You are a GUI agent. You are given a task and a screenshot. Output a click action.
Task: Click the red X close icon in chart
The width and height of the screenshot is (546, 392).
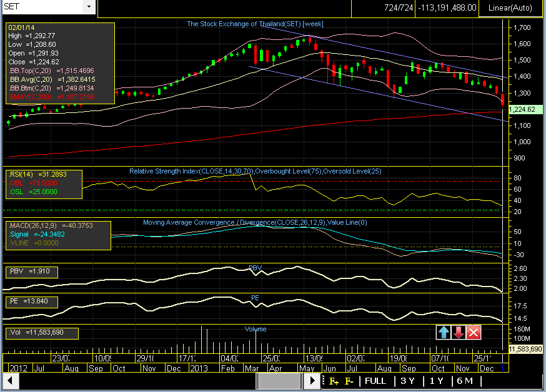tap(474, 332)
